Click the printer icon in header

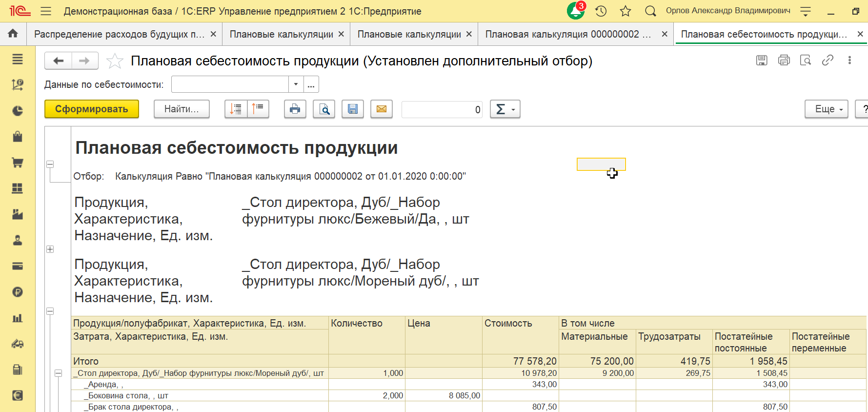point(784,60)
